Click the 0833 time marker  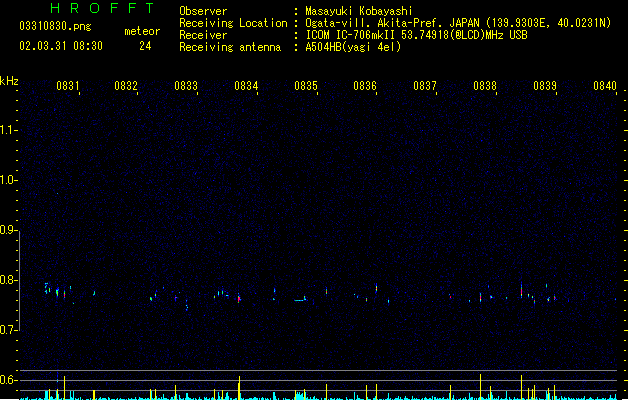point(186,86)
